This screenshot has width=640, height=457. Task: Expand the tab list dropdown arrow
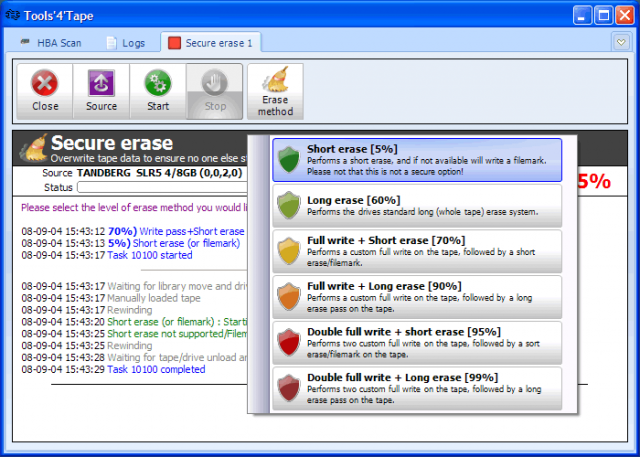(619, 43)
